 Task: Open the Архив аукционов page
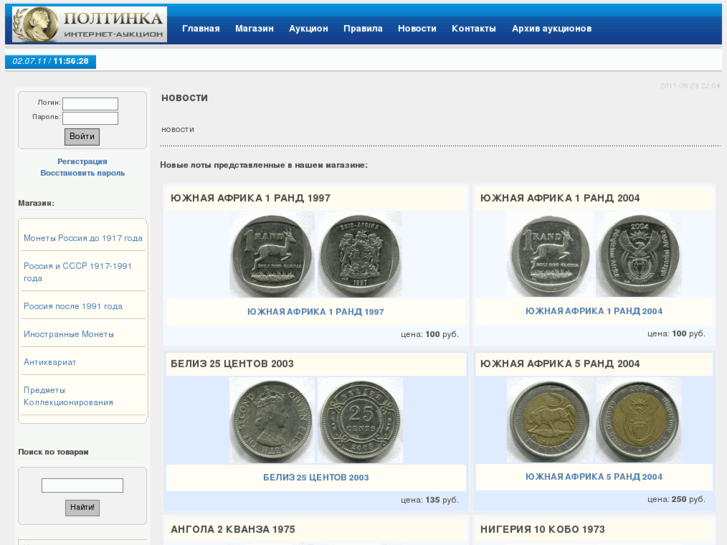click(551, 29)
